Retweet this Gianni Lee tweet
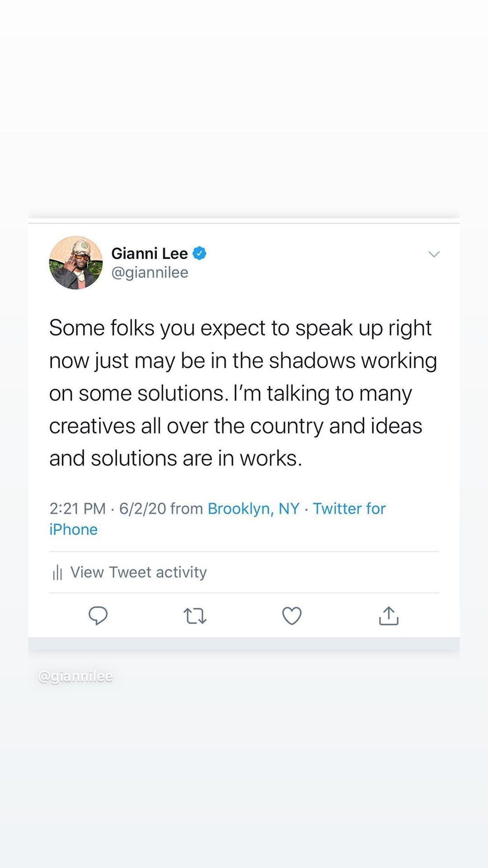Viewport: 488px width, 868px height. pos(195,616)
